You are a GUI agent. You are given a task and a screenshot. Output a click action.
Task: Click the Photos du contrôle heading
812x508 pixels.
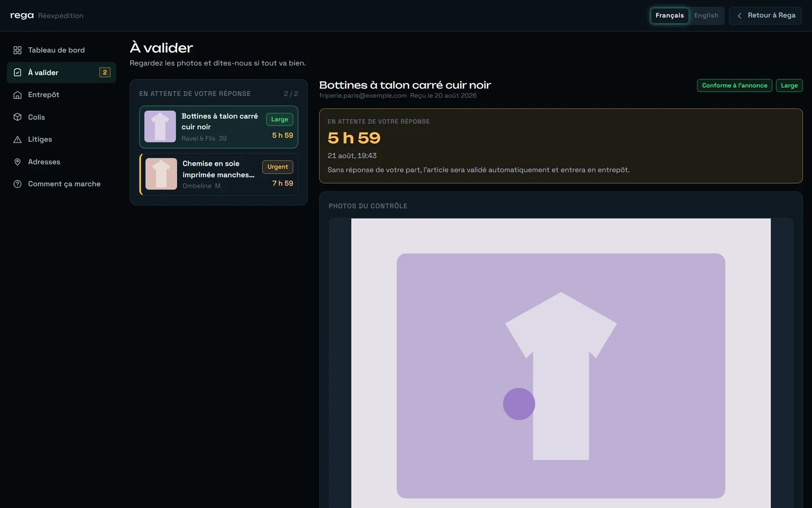click(x=368, y=206)
